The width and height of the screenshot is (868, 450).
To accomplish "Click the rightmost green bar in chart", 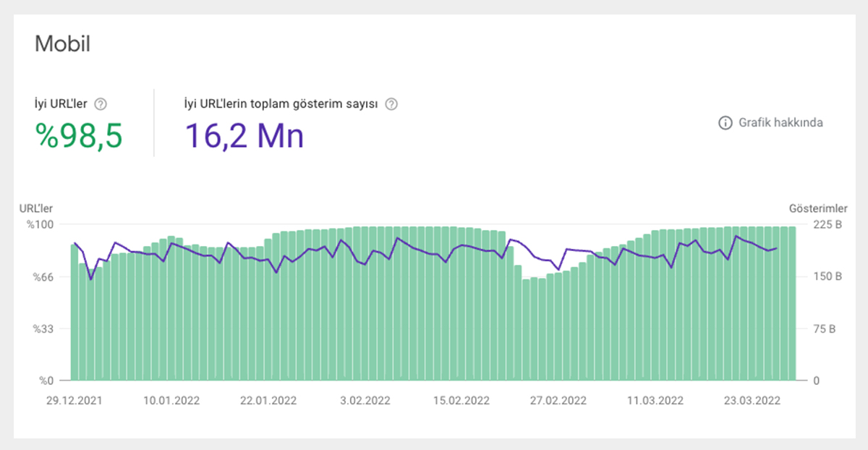I will pos(792,304).
